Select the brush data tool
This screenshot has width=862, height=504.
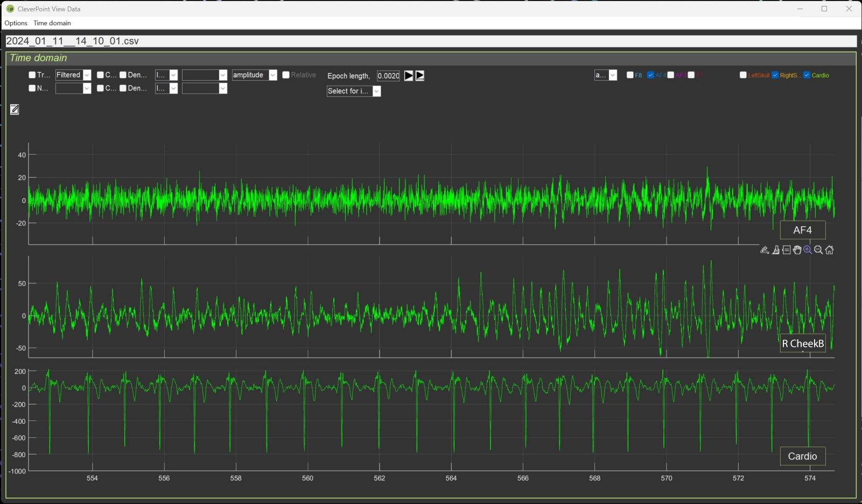point(776,250)
